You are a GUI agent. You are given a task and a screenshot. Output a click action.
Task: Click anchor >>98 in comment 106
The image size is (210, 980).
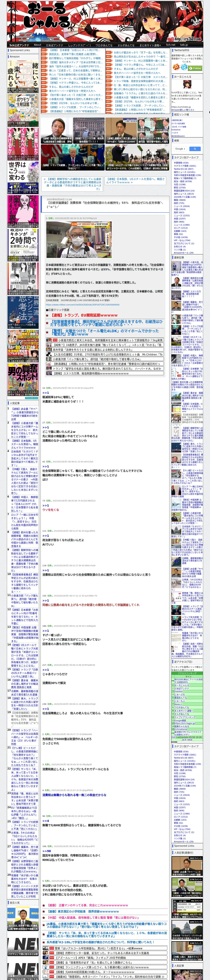pyautogui.click(x=46, y=851)
